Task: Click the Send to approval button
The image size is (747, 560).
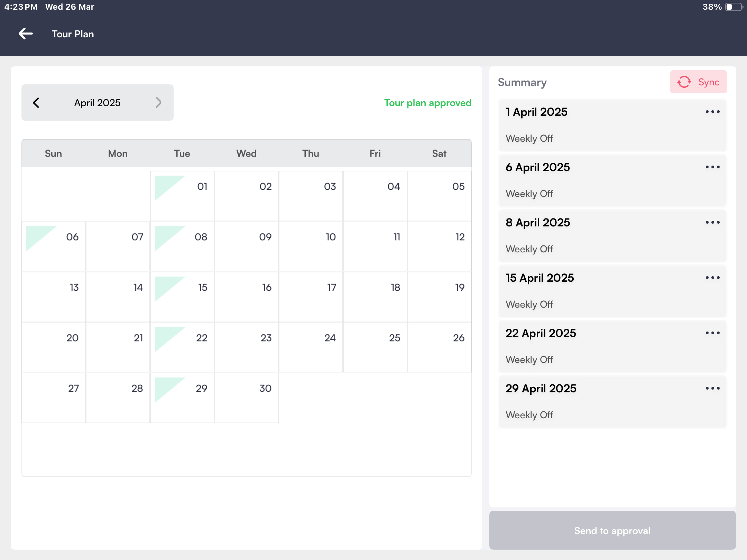Action: [612, 531]
